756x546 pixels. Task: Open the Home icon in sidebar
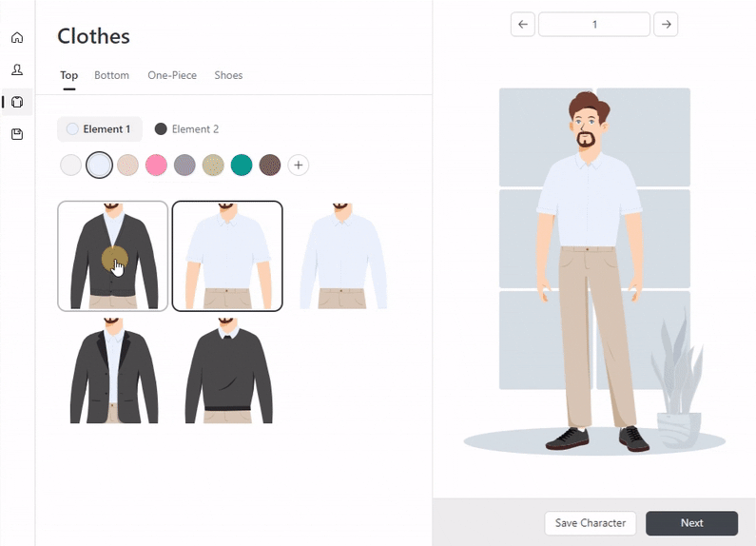pos(17,38)
